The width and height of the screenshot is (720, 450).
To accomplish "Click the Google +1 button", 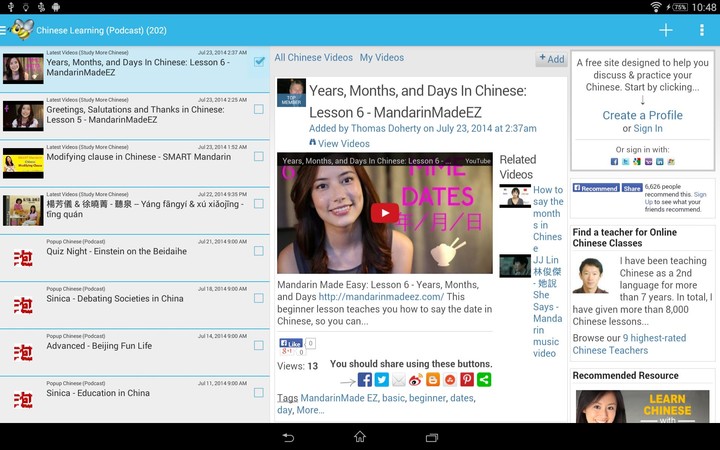I will click(x=287, y=352).
